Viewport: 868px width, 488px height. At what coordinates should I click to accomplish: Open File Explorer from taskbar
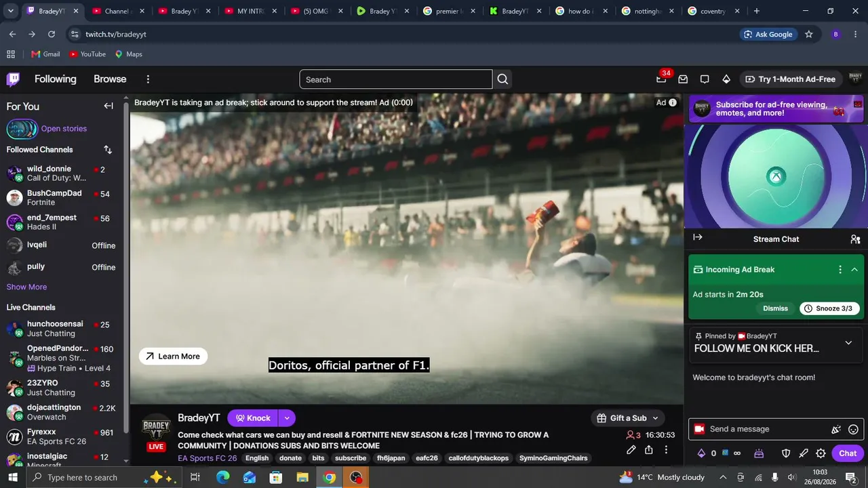[302, 478]
